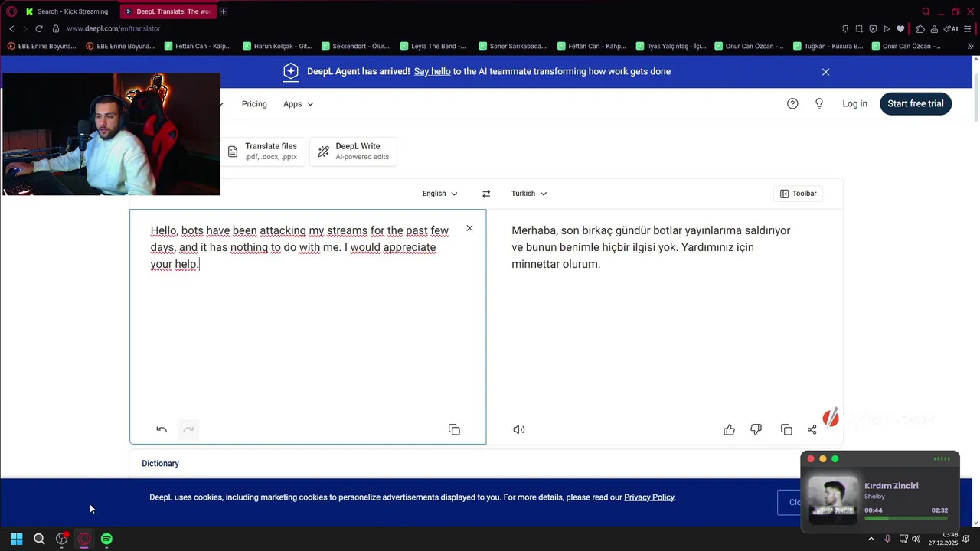The width and height of the screenshot is (980, 551).
Task: Follow the Say hello link
Action: pos(432,71)
